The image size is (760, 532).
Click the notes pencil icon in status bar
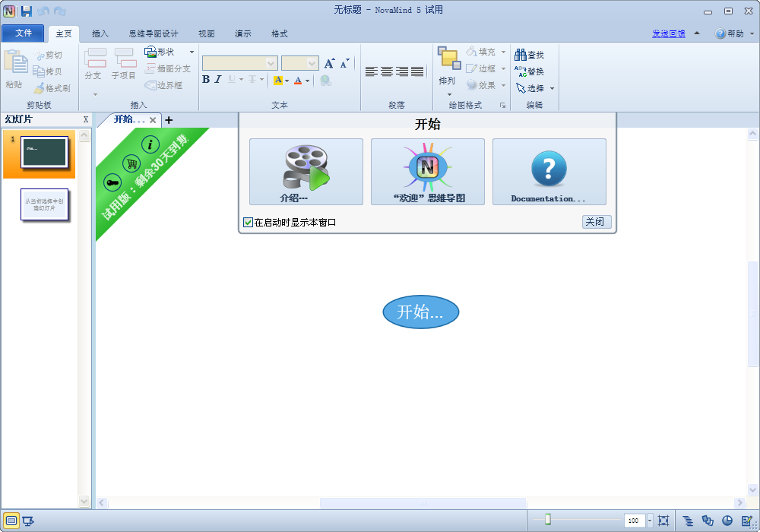[x=747, y=521]
